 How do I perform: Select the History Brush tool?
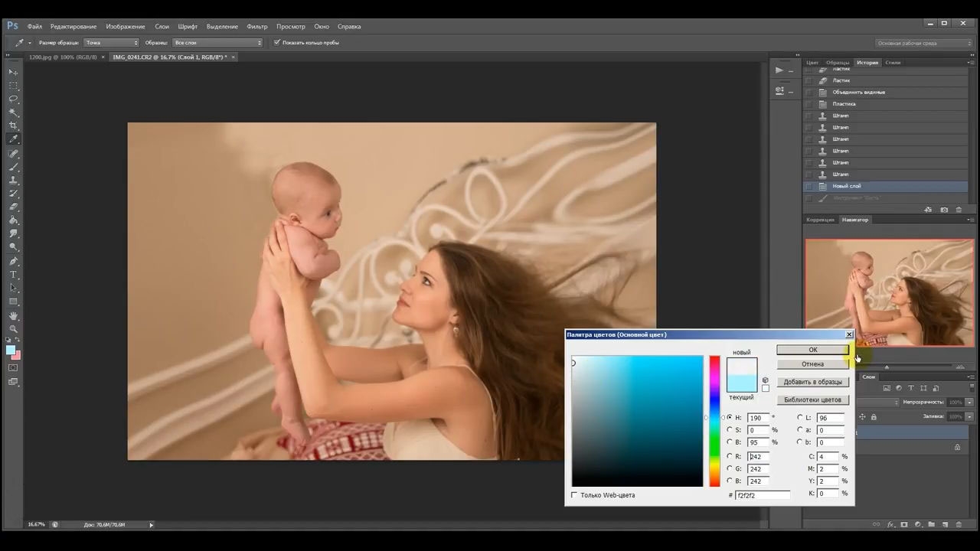coord(13,194)
